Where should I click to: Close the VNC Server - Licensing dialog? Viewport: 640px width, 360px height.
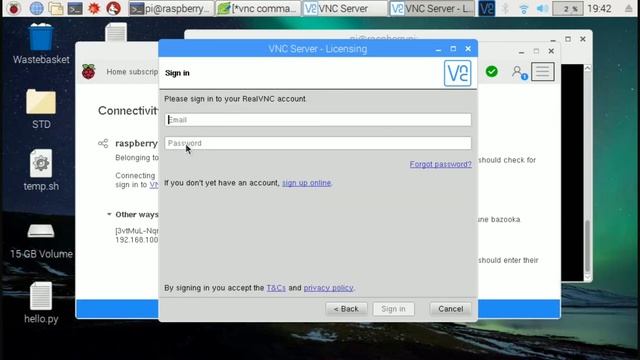[x=468, y=49]
